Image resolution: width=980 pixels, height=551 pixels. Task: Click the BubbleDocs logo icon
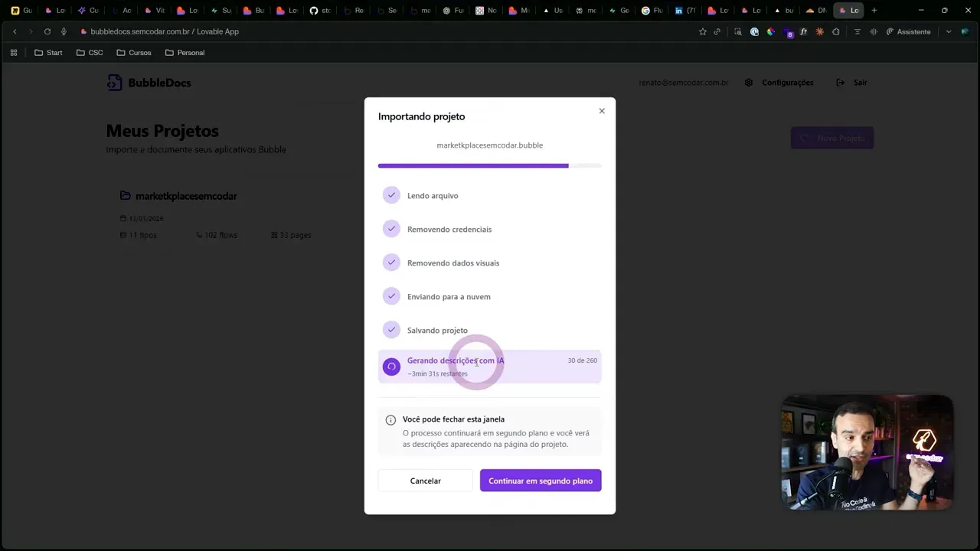tap(115, 82)
